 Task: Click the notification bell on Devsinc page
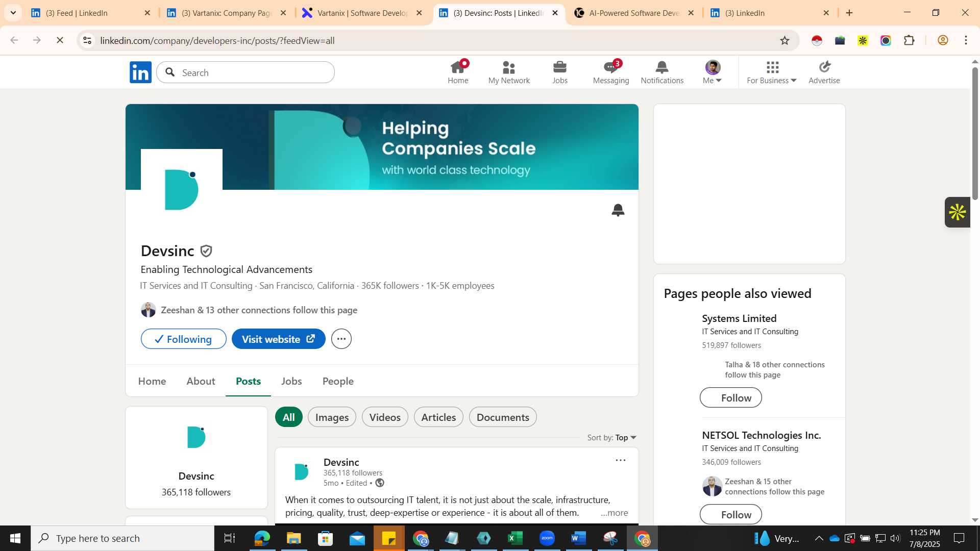618,210
